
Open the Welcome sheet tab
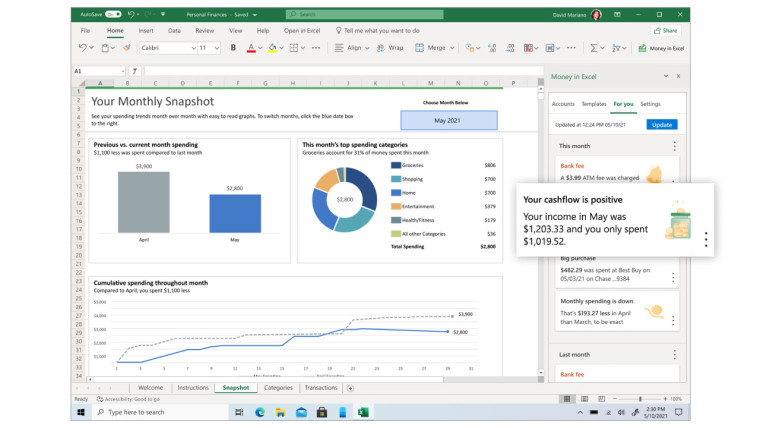point(150,388)
